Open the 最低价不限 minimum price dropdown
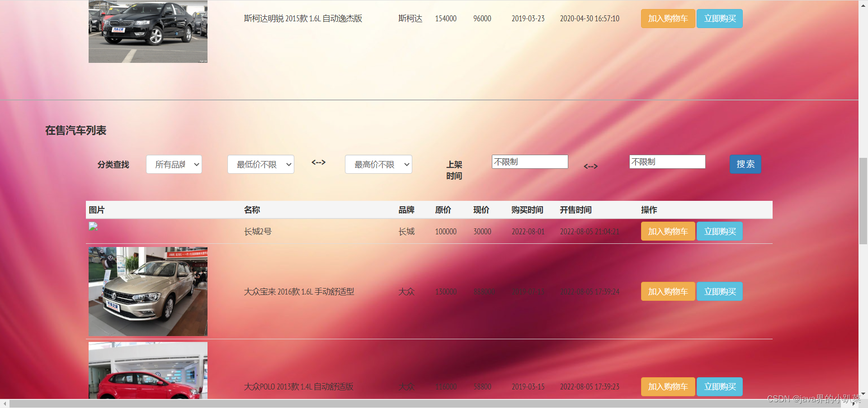The height and width of the screenshot is (408, 868). 261,164
